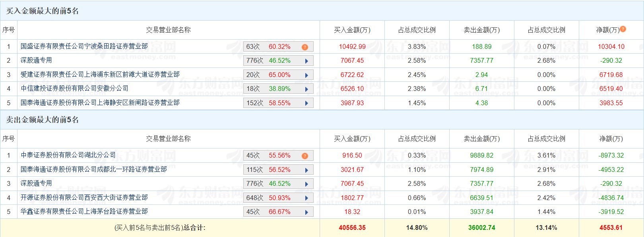Click the blue arrow icon in 爱建证券 row
Image resolution: width=644 pixels, height=237 pixels.
[x=306, y=75]
